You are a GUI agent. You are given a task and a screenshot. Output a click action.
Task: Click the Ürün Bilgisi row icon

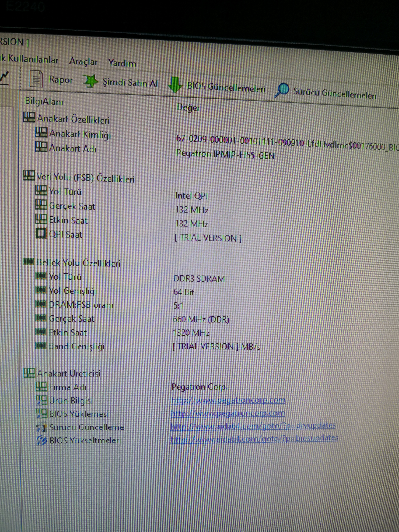41,400
